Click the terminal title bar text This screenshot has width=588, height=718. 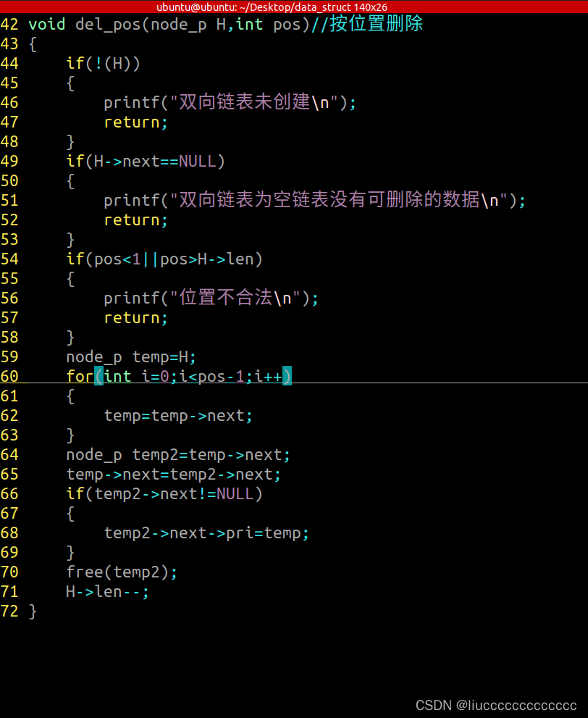272,7
